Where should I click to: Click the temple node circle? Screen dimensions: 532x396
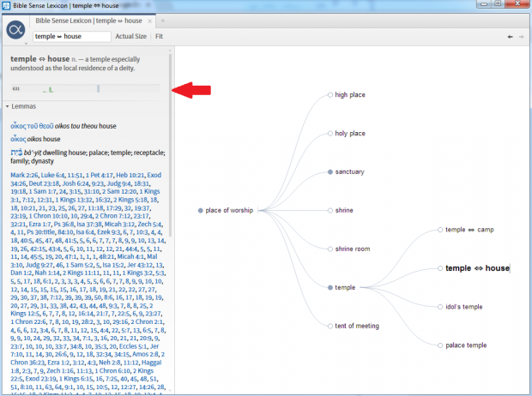(330, 287)
